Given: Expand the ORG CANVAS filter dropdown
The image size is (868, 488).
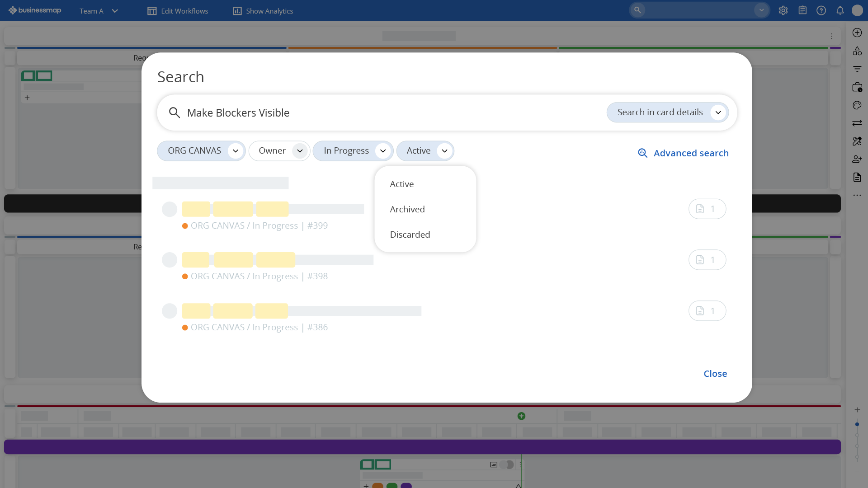Looking at the screenshot, I should pos(236,151).
